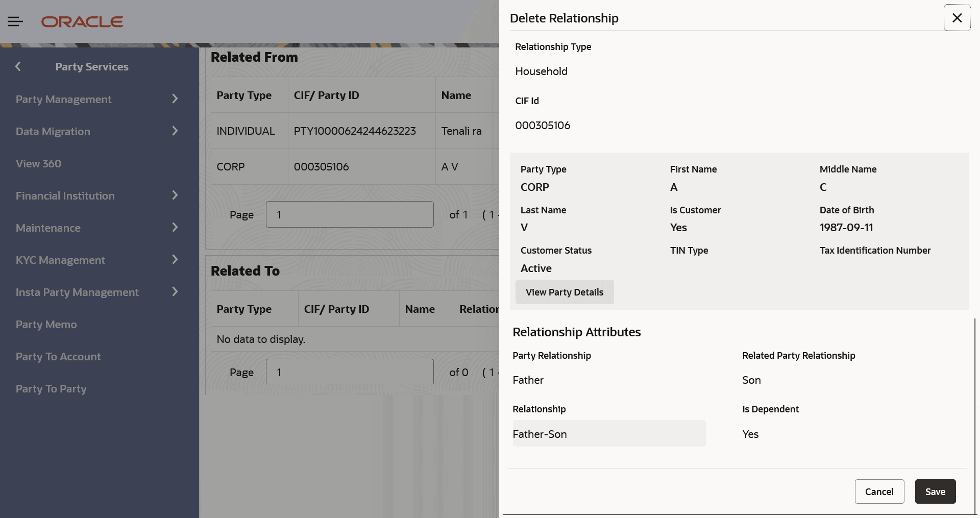The height and width of the screenshot is (518, 980).
Task: Click Related To page number field
Action: (x=350, y=372)
